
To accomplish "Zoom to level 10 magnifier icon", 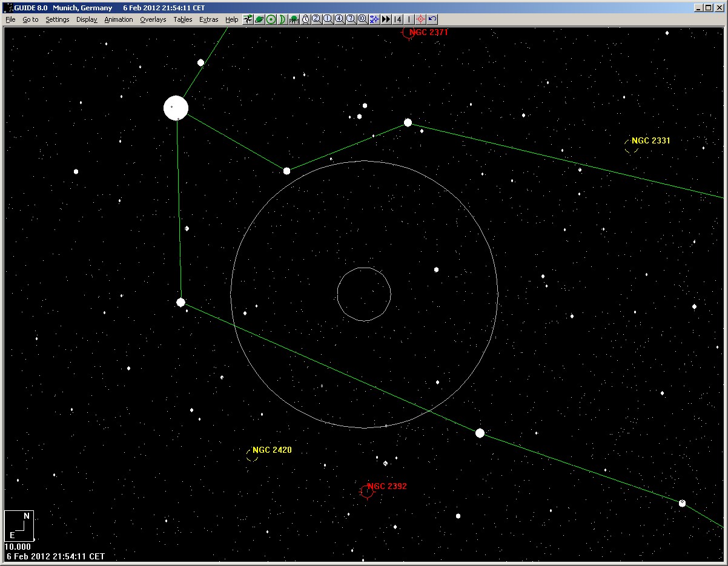I will coord(362,19).
